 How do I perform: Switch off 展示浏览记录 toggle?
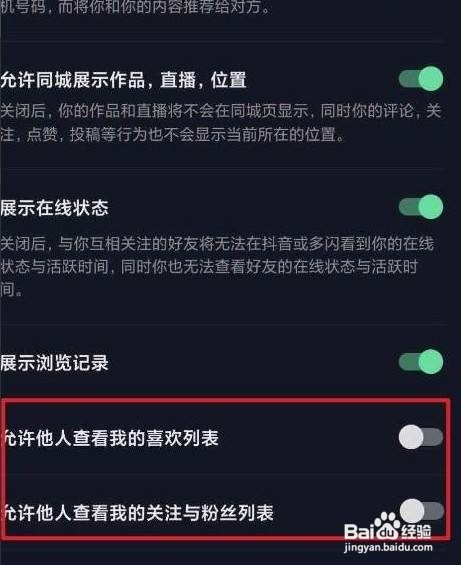coord(421,361)
